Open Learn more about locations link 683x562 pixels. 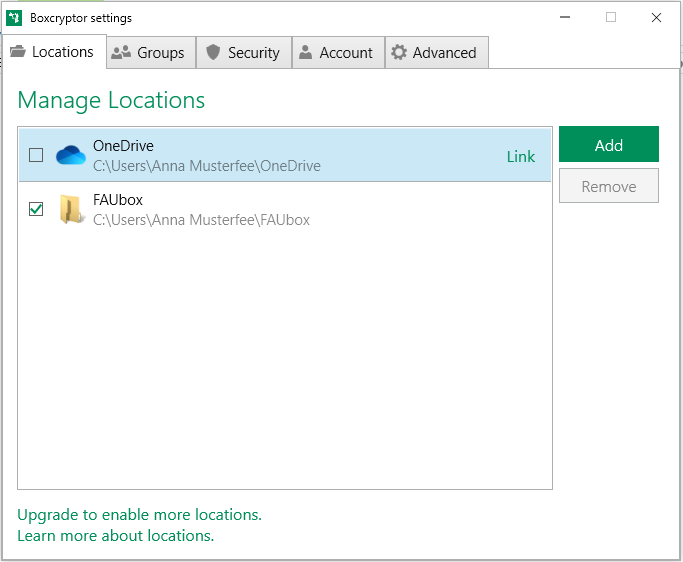tap(115, 535)
